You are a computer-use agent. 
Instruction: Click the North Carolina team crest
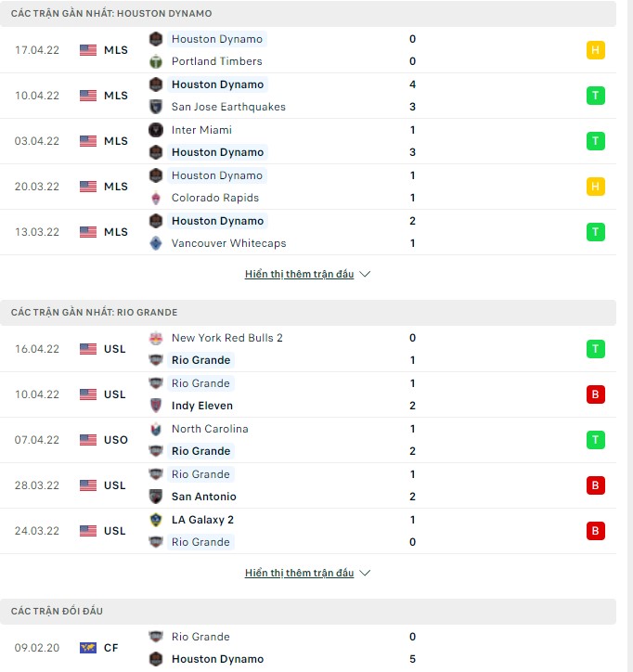click(156, 429)
